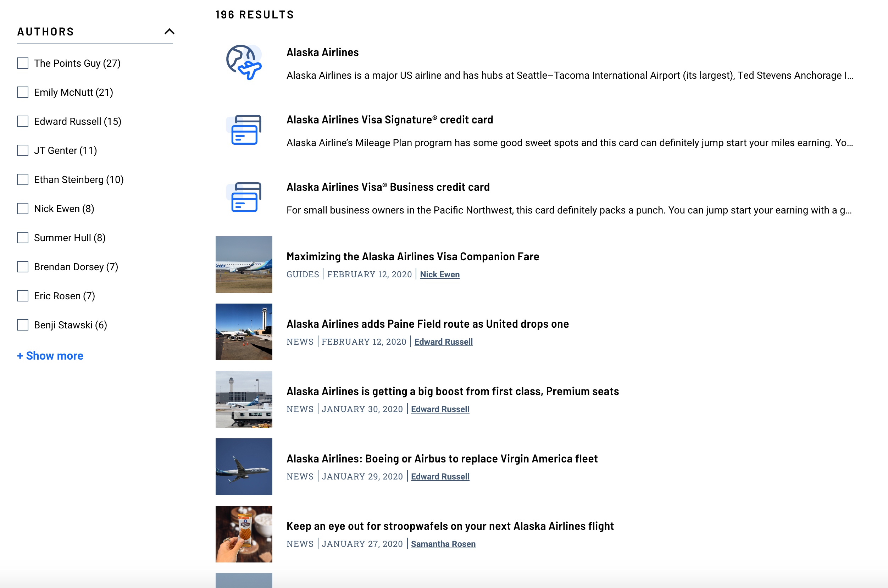Click the Visa Signature card description text
This screenshot has height=588, width=888.
[570, 143]
